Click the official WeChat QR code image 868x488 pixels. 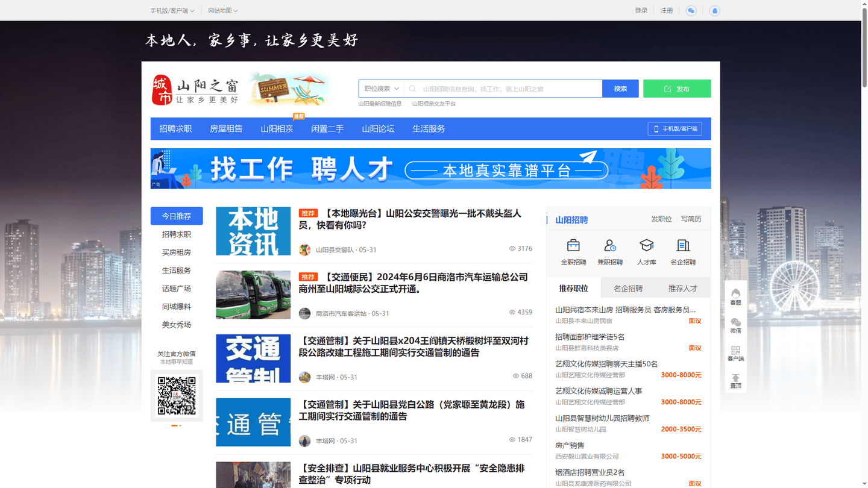[x=177, y=396]
